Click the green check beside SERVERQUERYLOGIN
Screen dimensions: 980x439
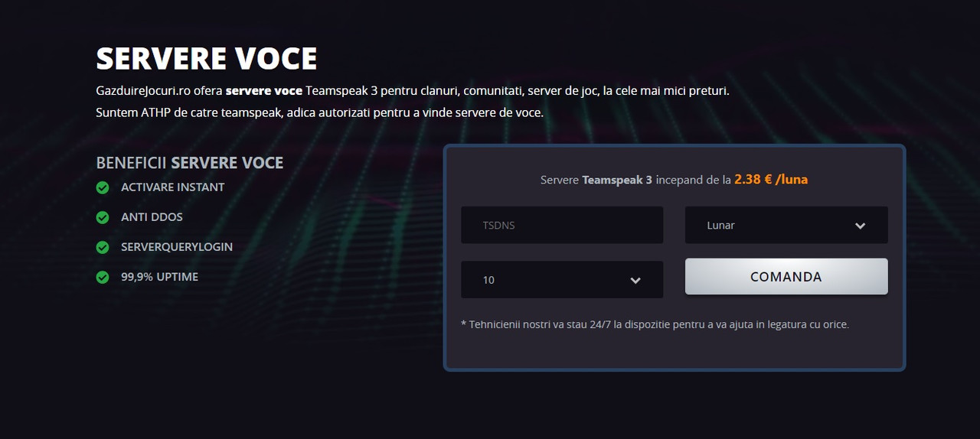[x=103, y=247]
